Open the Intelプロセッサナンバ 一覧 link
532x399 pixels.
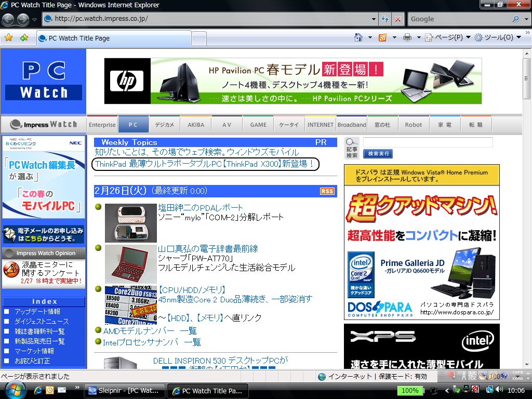(x=152, y=343)
